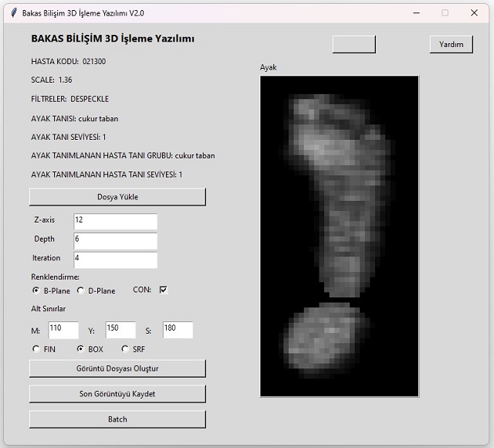
Task: Click AYAK TANI SEVİYESİ: 1 text
Action: coord(69,137)
